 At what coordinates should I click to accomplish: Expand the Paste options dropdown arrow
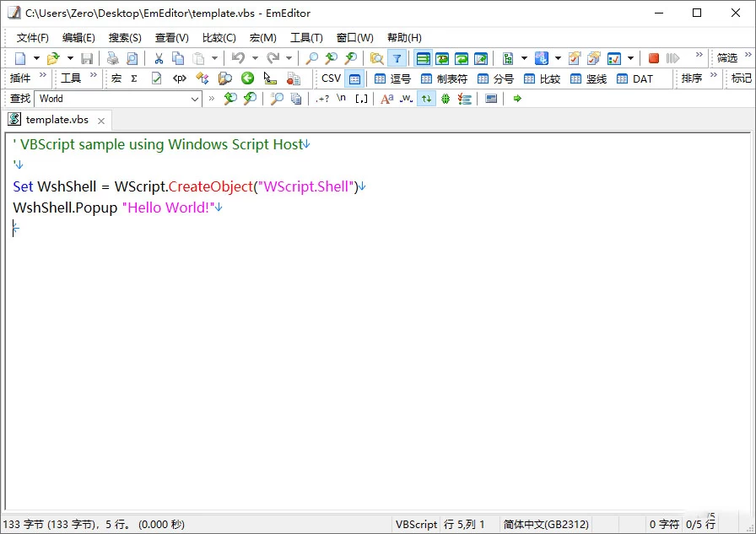tap(214, 58)
